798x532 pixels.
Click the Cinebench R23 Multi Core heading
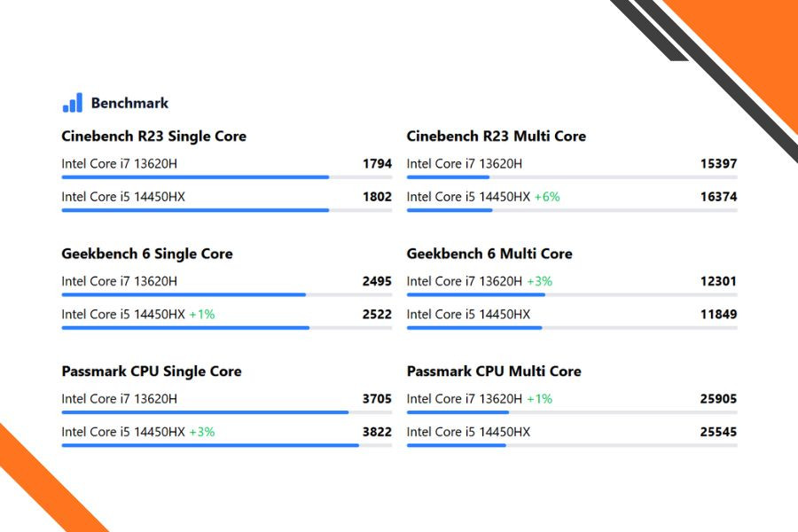(x=496, y=136)
